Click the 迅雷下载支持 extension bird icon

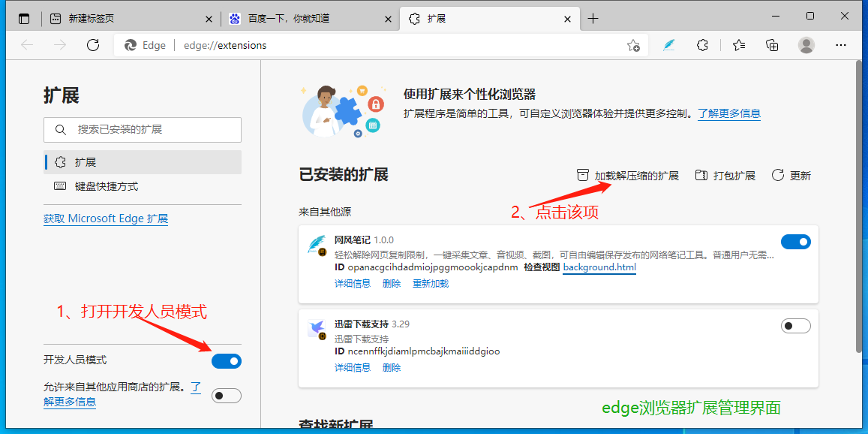point(317,329)
